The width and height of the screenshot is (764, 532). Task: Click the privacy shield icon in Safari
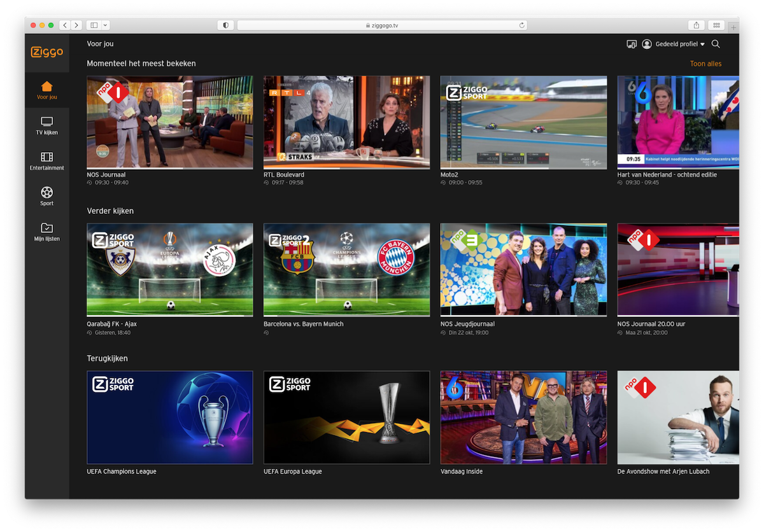tap(225, 25)
